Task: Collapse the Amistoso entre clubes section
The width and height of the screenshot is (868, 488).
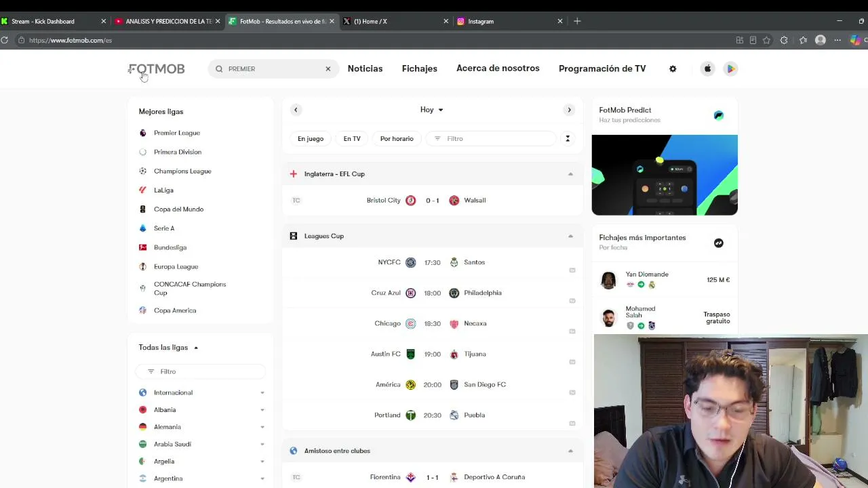Action: 570,451
